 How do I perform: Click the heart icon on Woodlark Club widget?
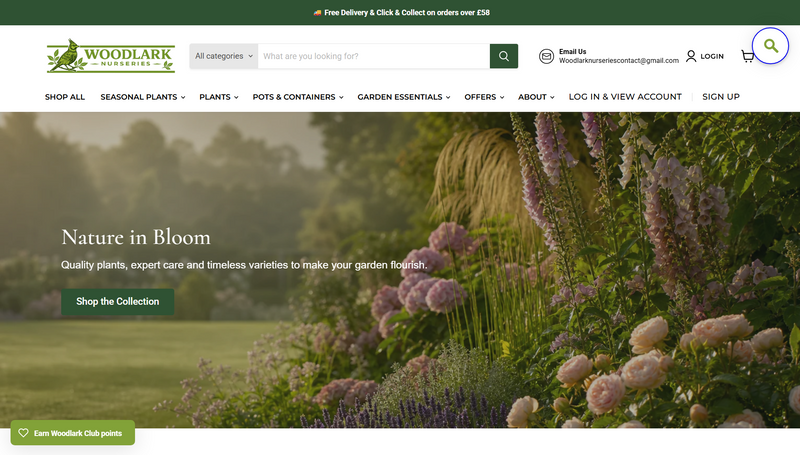(23, 433)
